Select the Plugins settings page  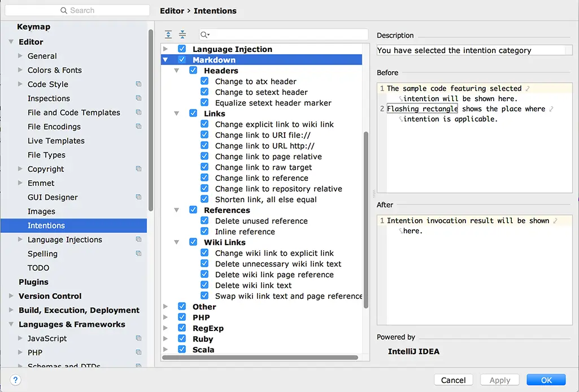point(33,282)
